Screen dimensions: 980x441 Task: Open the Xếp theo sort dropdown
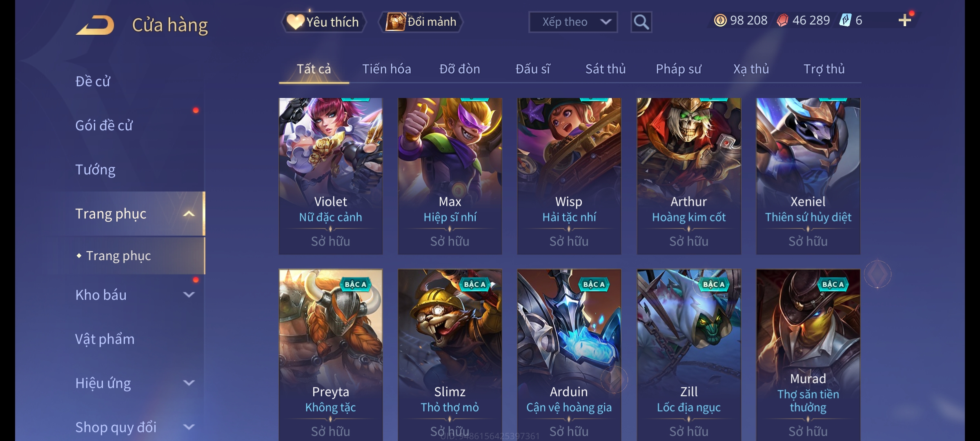tap(573, 22)
